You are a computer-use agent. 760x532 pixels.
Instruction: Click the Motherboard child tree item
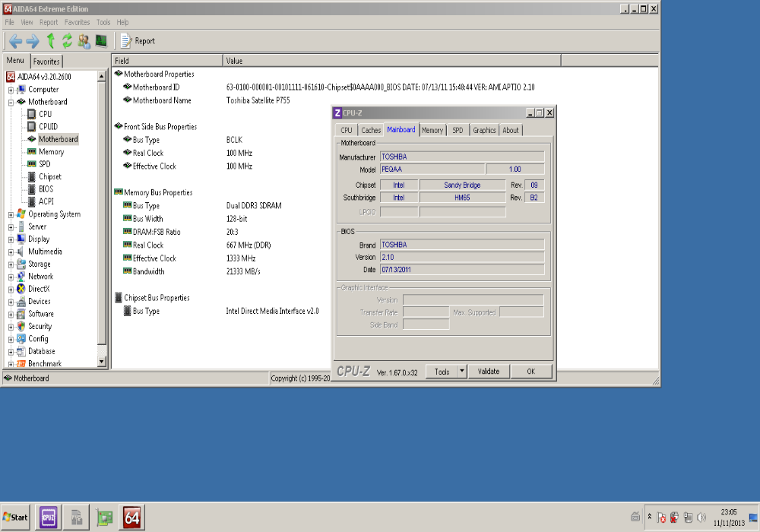pos(59,140)
